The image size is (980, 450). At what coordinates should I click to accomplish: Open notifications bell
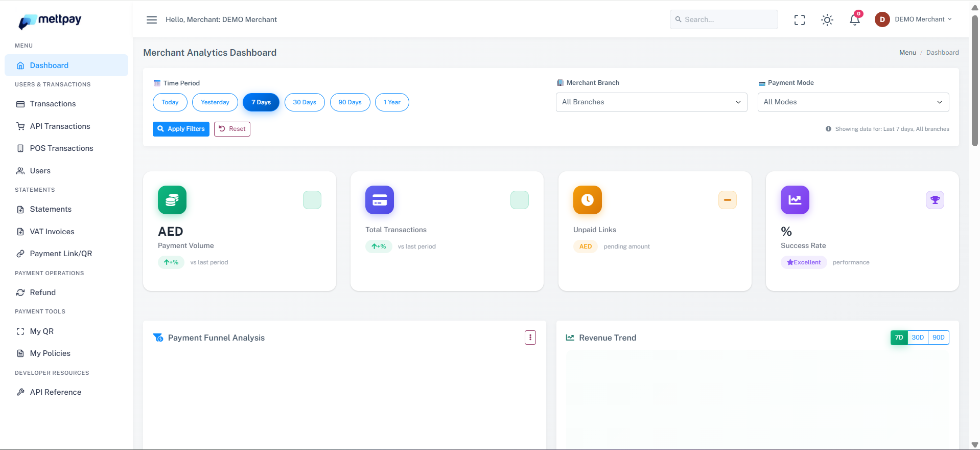855,19
